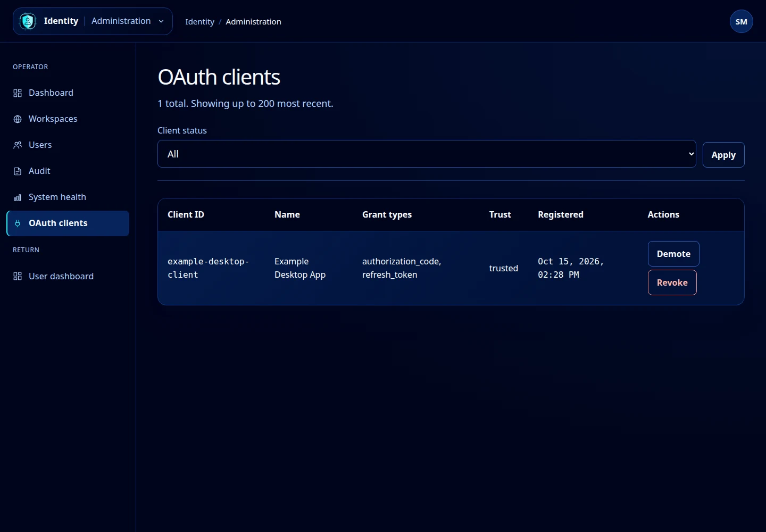Click the System health bar chart icon

pyautogui.click(x=18, y=197)
